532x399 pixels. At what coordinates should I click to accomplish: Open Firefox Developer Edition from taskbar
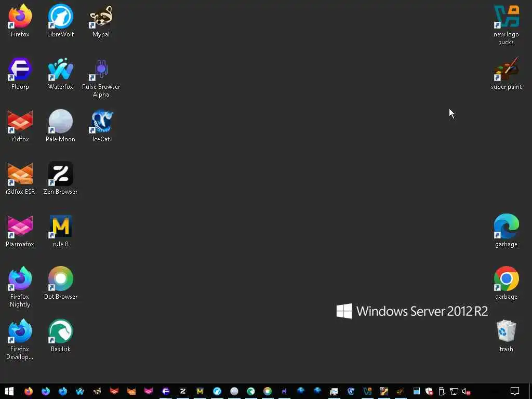63,391
